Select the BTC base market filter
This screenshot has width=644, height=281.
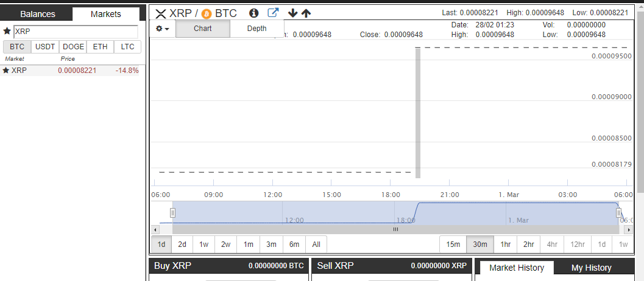pyautogui.click(x=17, y=47)
